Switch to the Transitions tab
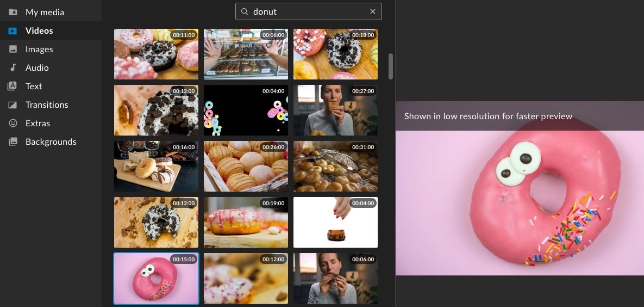 click(47, 105)
